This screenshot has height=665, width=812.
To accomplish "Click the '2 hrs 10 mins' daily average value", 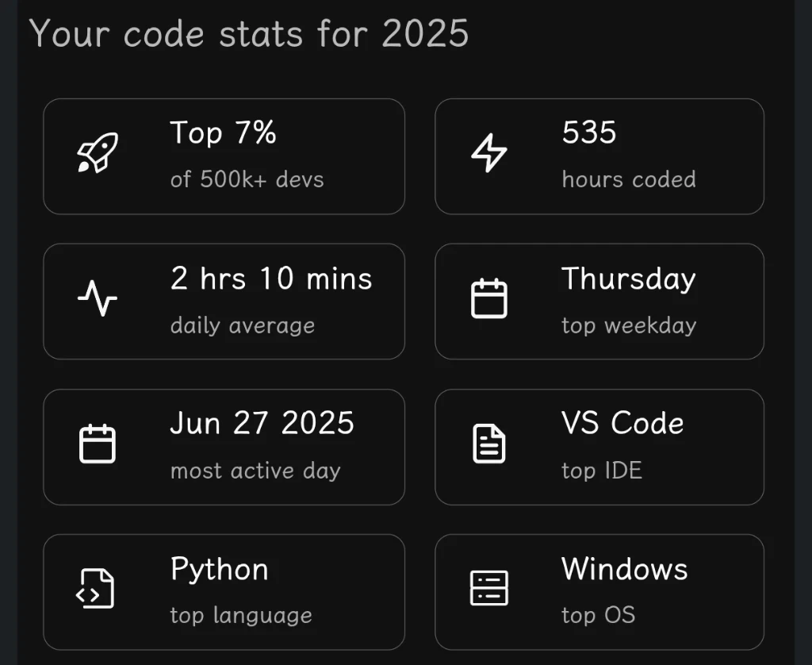I will (271, 279).
